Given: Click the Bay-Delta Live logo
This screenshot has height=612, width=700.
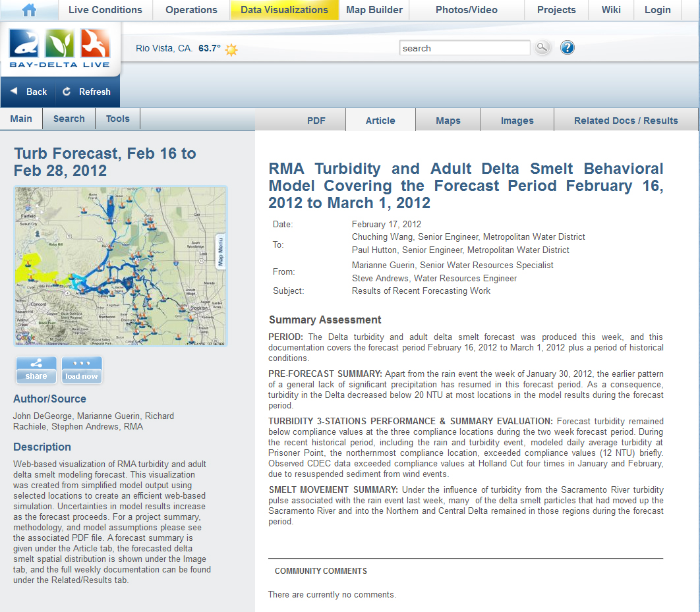Looking at the screenshot, I should pyautogui.click(x=60, y=48).
